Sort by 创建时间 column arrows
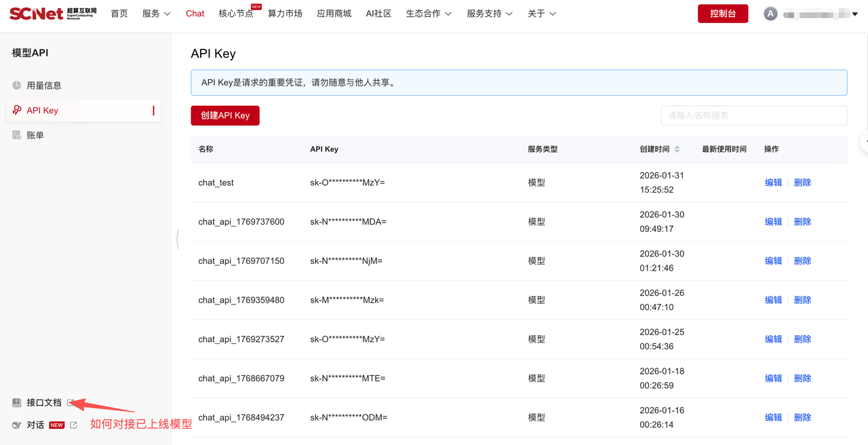Viewport: 868px width, 445px height. click(x=677, y=149)
